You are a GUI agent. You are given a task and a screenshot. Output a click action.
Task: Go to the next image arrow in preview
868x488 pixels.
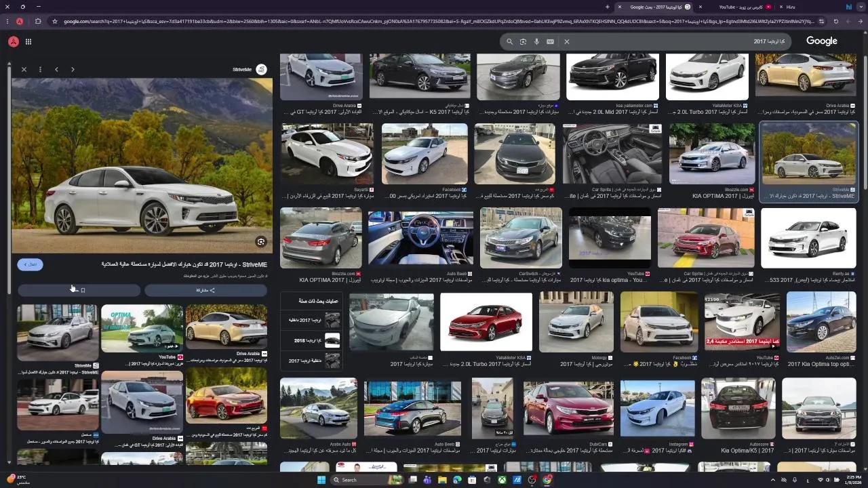(x=73, y=69)
